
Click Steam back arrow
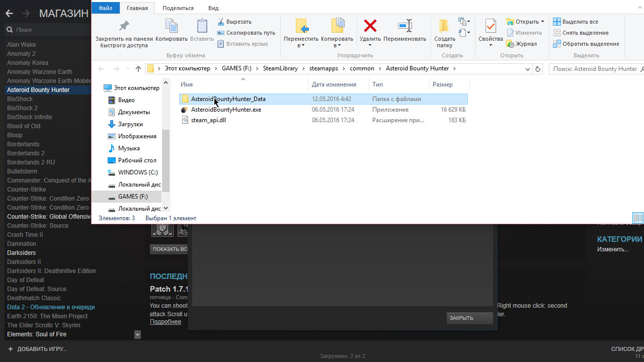pyautogui.click(x=9, y=14)
